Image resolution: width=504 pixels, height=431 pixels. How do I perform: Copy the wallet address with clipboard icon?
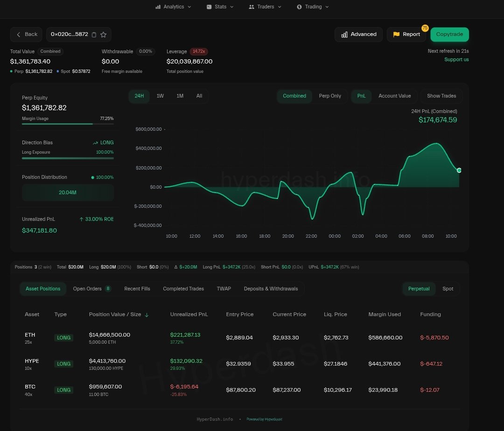[94, 35]
